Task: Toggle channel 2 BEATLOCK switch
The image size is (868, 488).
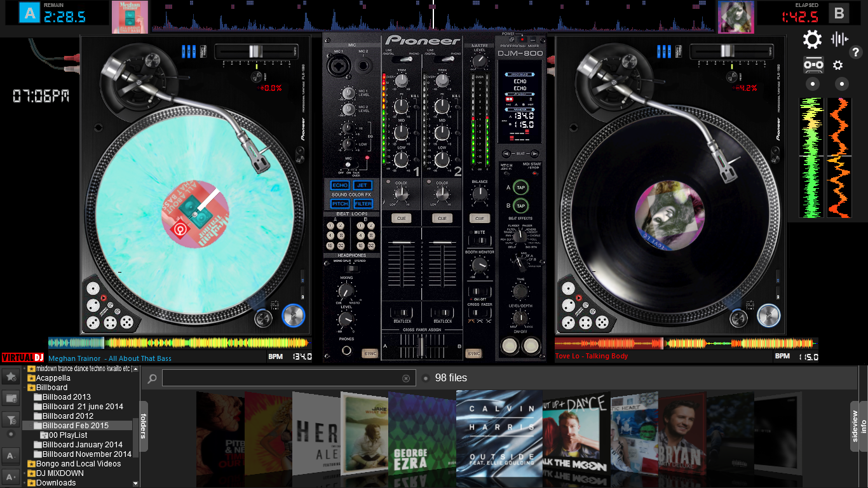Action: pyautogui.click(x=443, y=312)
